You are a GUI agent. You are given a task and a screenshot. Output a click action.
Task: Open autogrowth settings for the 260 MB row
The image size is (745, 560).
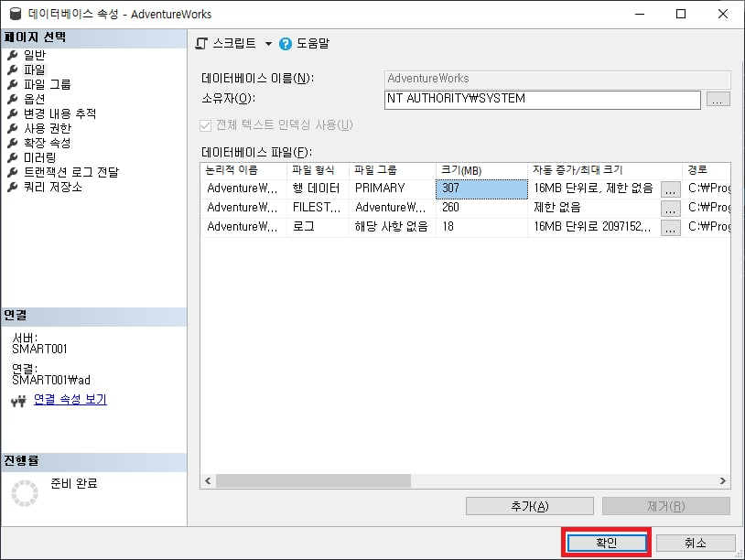670,209
